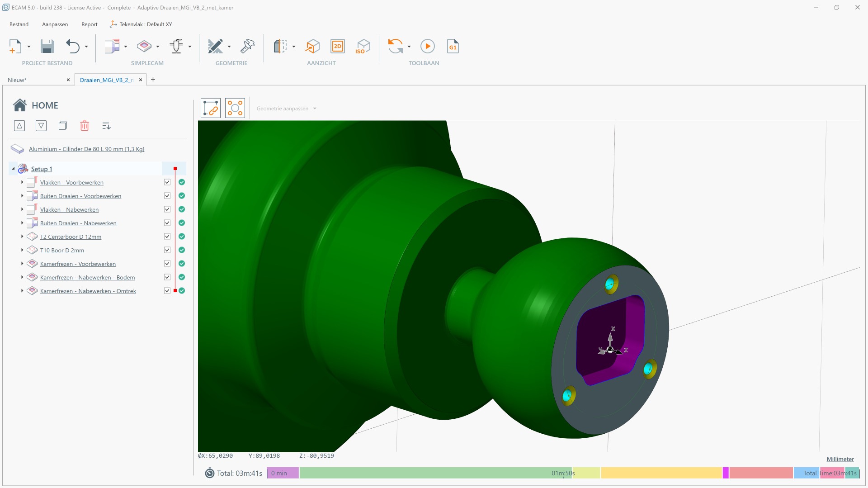Uncheck the Kamerfrezen - Voorbewerken checkbox
868x488 pixels.
coord(167,264)
